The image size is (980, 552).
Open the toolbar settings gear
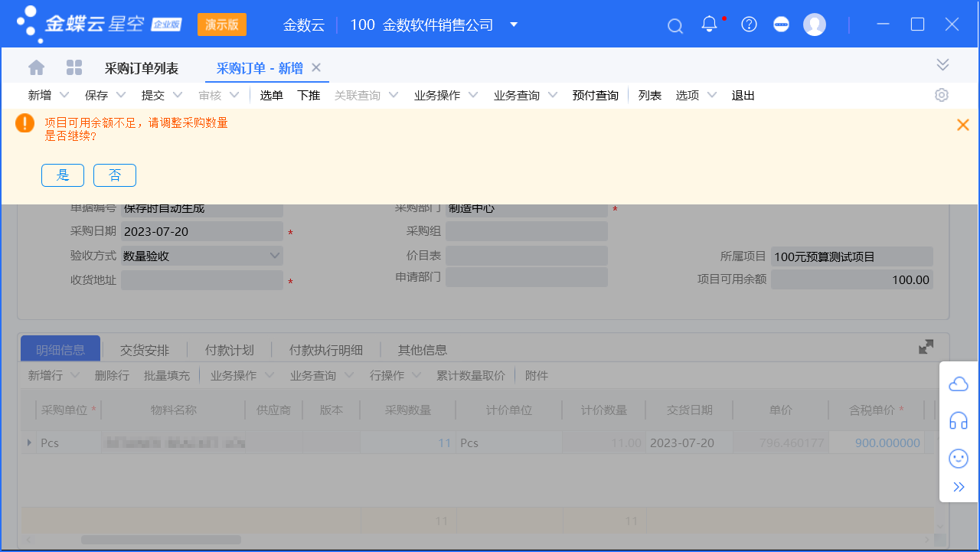[942, 95]
